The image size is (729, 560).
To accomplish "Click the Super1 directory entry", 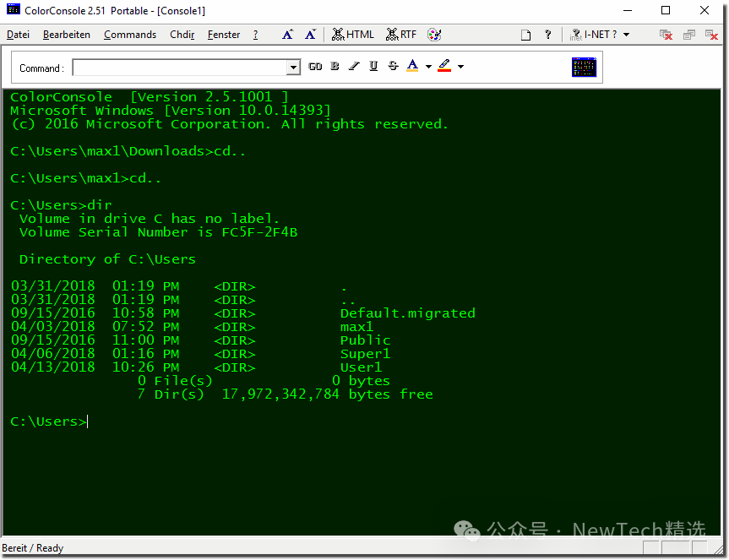I will pyautogui.click(x=366, y=354).
